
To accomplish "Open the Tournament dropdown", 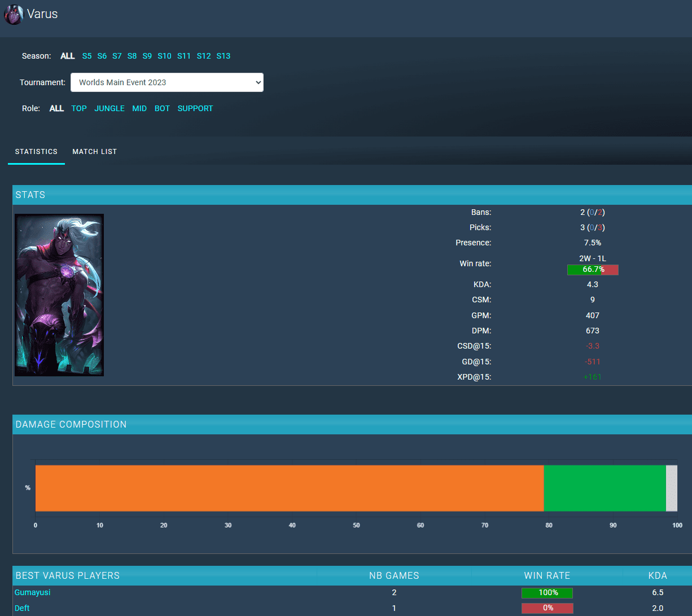I will 167,82.
